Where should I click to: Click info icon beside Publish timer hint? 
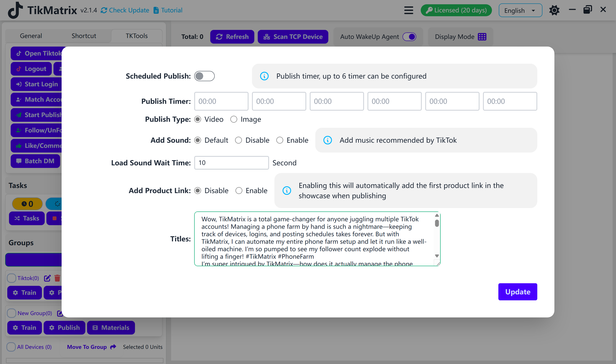tap(264, 76)
